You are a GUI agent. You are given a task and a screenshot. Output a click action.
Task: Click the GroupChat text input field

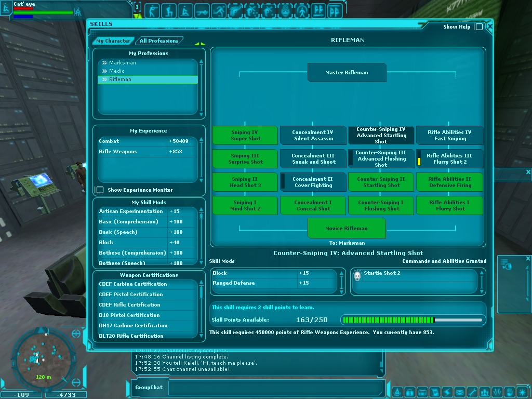coord(275,388)
